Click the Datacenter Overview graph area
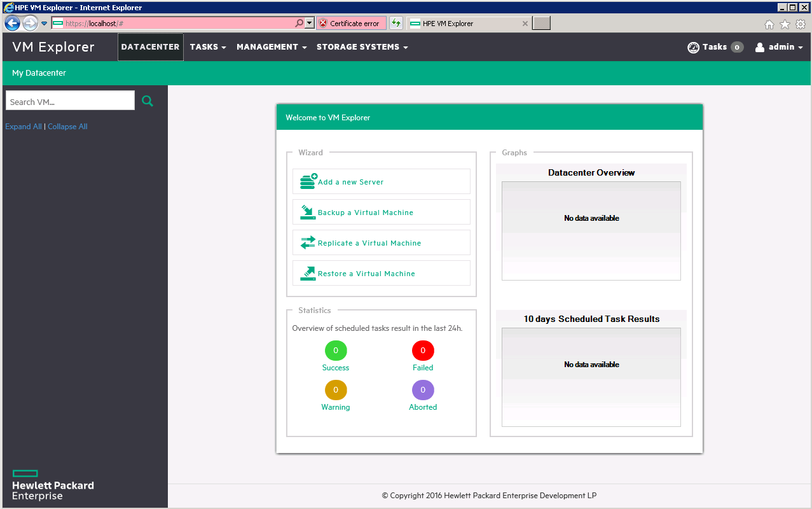Image resolution: width=812 pixels, height=509 pixels. [x=591, y=230]
